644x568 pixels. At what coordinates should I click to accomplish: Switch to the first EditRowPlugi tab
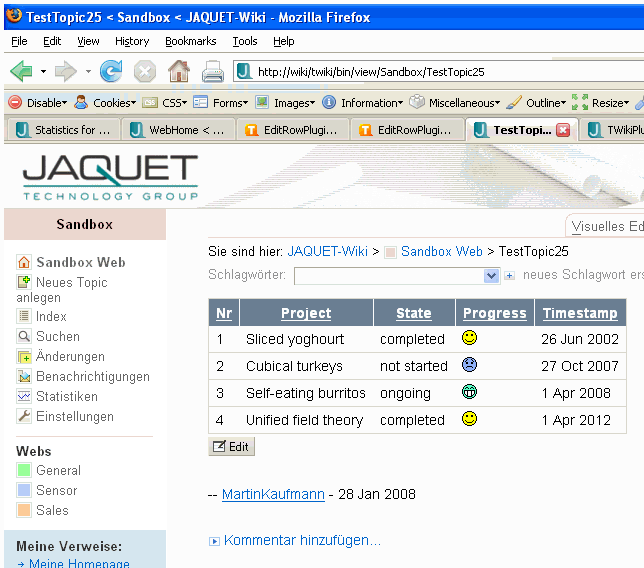[x=292, y=130]
